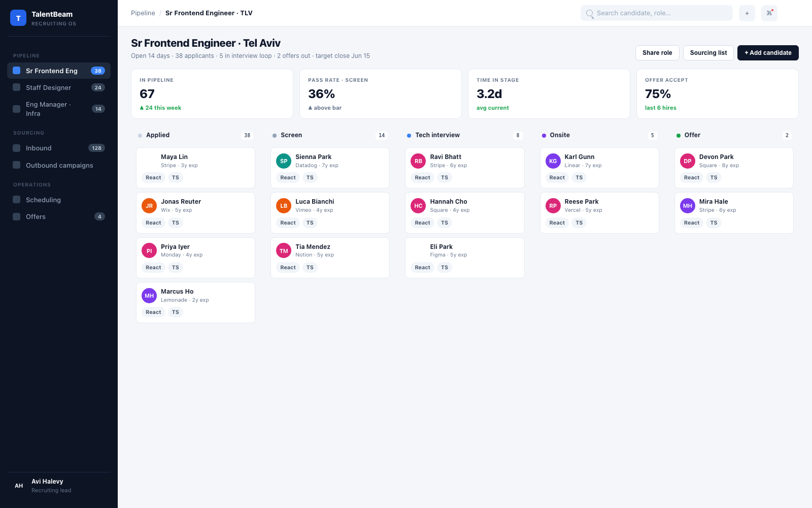The height and width of the screenshot is (508, 812).
Task: Click the Add candidate button
Action: click(768, 53)
